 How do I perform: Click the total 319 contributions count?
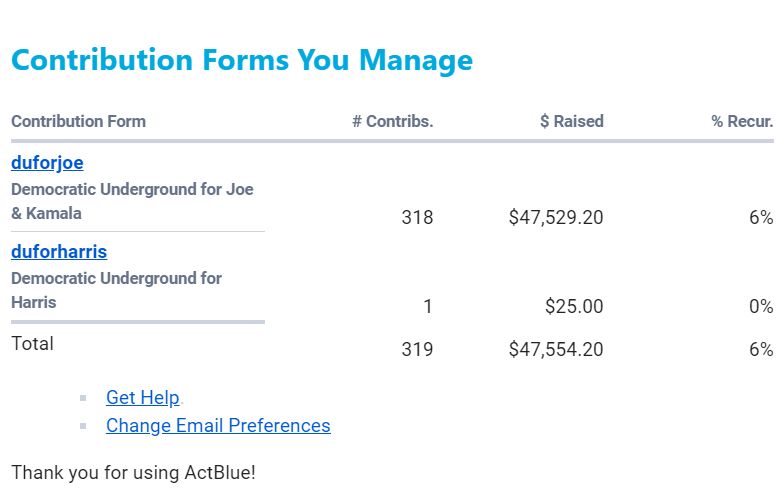click(417, 350)
